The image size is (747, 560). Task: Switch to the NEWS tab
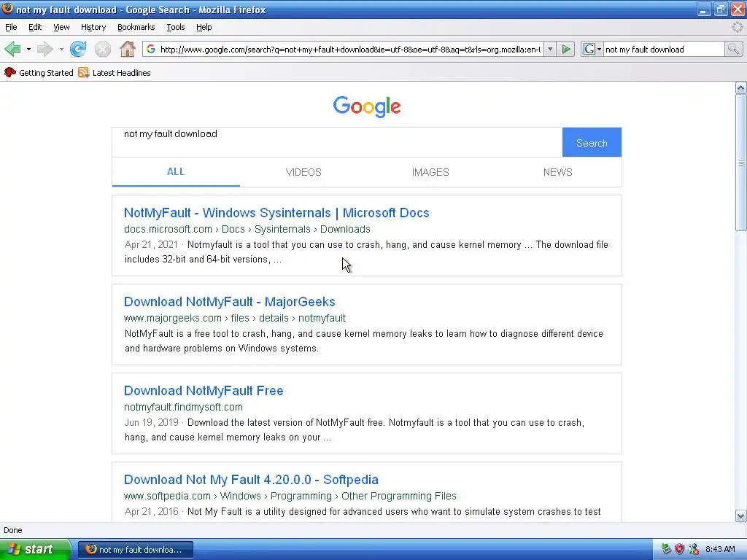pyautogui.click(x=558, y=172)
